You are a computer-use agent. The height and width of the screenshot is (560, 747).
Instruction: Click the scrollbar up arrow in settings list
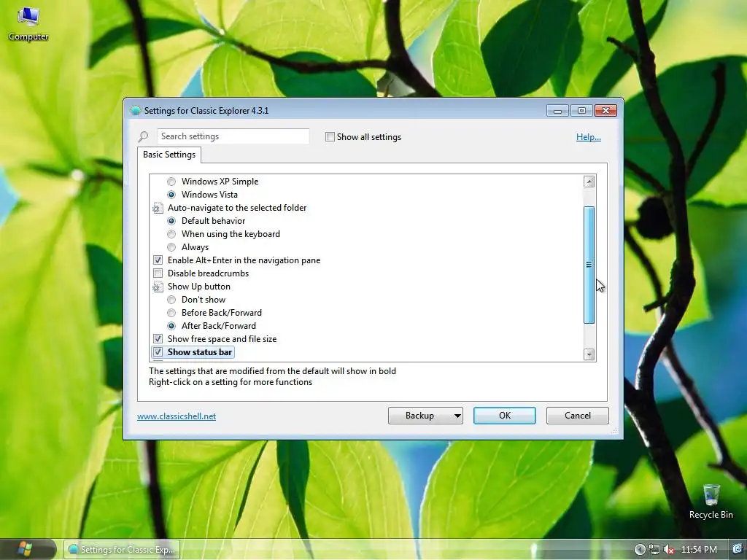589,182
